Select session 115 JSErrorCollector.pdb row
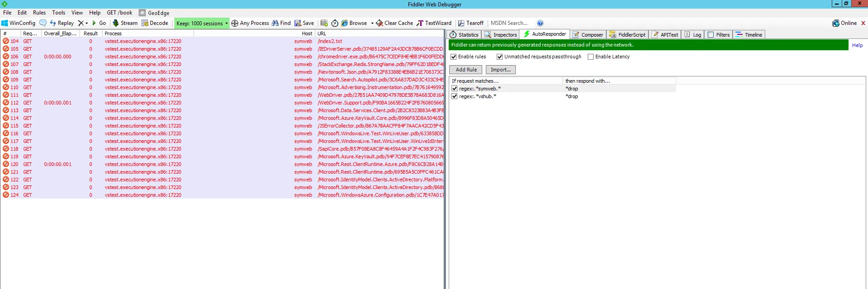Viewport: 868px width, 289px height. [222, 126]
